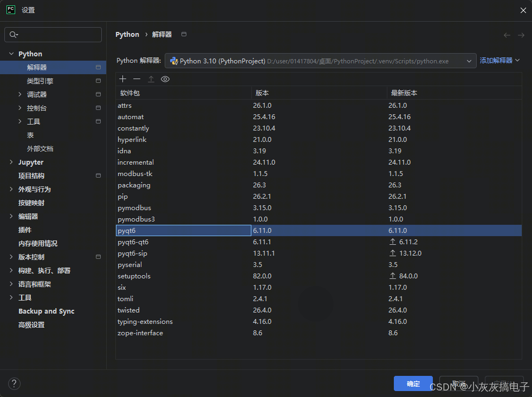Click the uninstall package minus icon
Screen dimensions: 532x397
click(137, 79)
